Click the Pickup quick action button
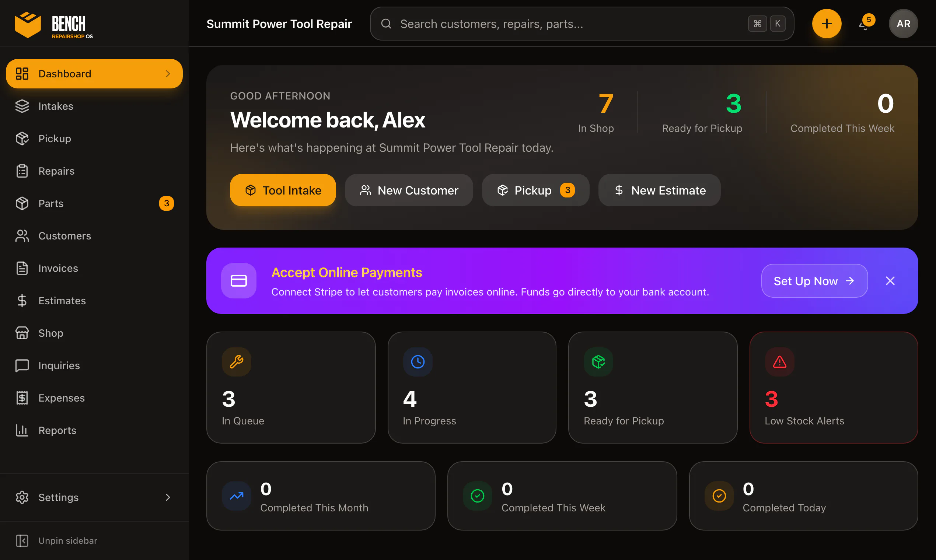 pos(535,190)
